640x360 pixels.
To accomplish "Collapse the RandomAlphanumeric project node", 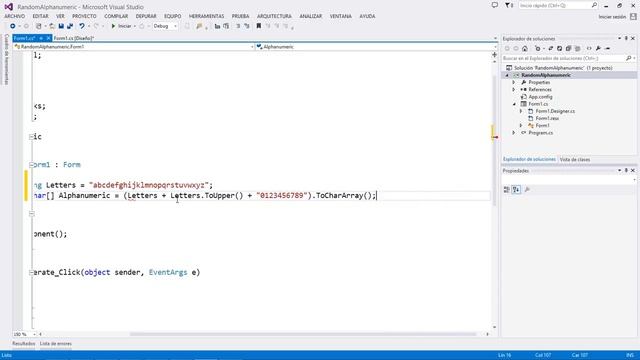I will coord(507,76).
